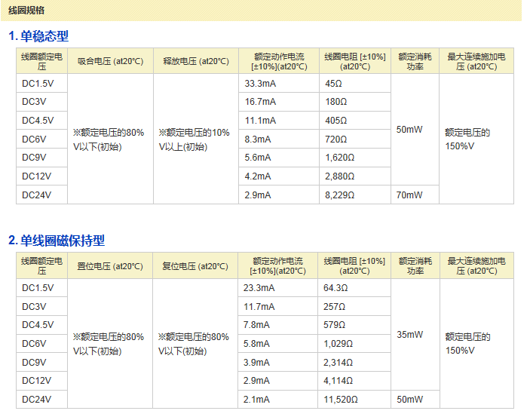Image resolution: width=530 pixels, height=420 pixels.
Task: Select the 11,520Ω resistance cell
Action: click(340, 400)
